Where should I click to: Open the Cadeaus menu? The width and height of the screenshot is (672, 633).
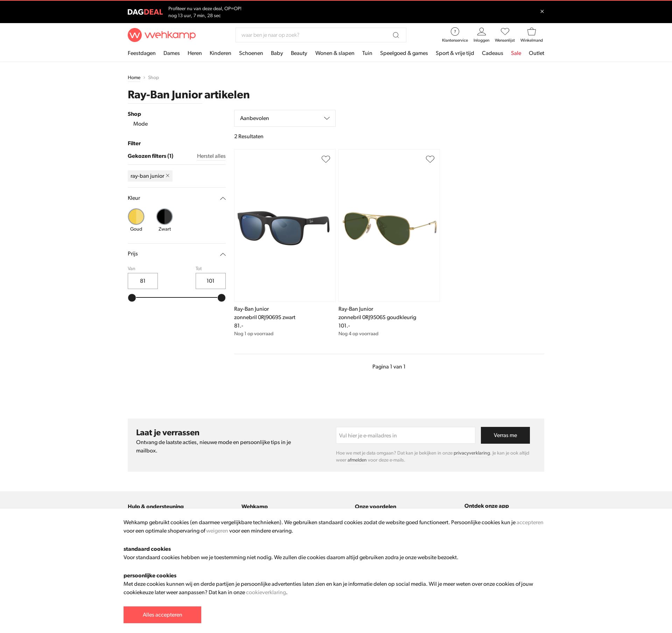[x=492, y=53]
